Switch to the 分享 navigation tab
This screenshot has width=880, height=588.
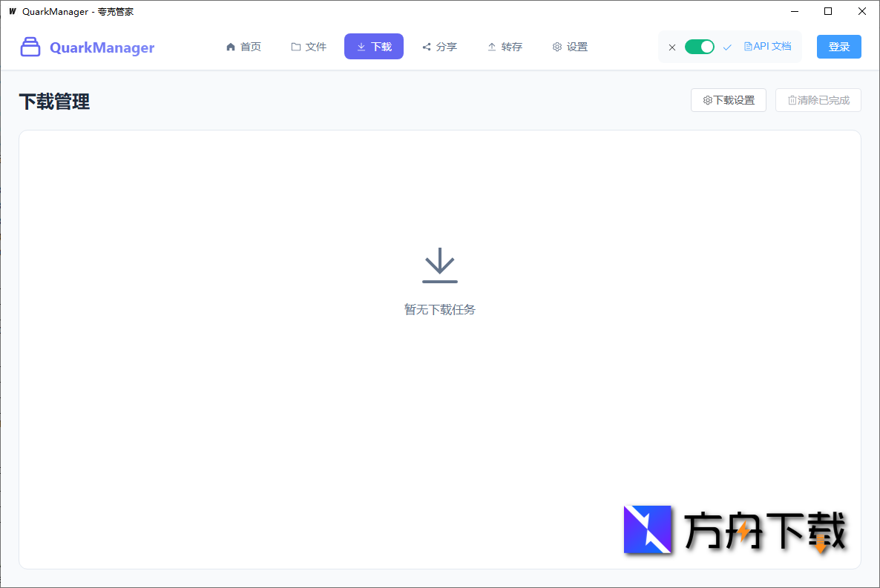point(439,46)
